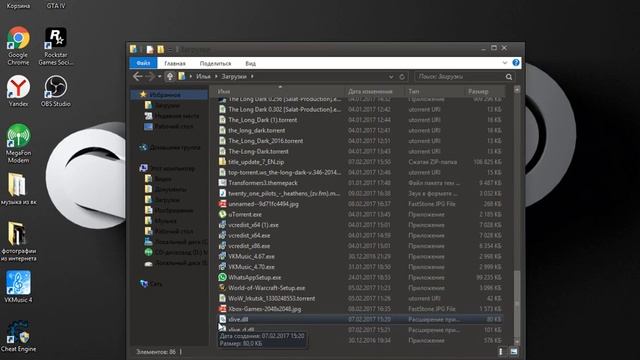Open Домашняя группа in navigation pane
Image resolution: width=640 pixels, height=360 pixels.
click(175, 147)
